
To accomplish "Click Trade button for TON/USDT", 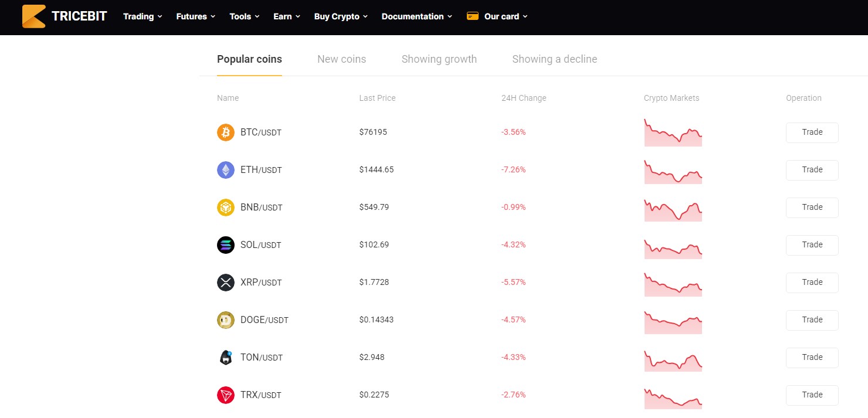I will pyautogui.click(x=812, y=358).
